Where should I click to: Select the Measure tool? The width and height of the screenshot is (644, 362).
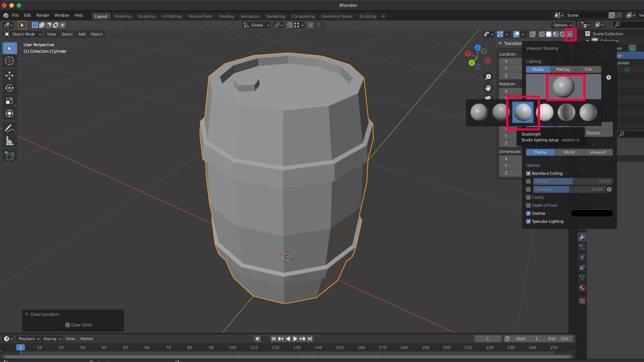[9, 141]
